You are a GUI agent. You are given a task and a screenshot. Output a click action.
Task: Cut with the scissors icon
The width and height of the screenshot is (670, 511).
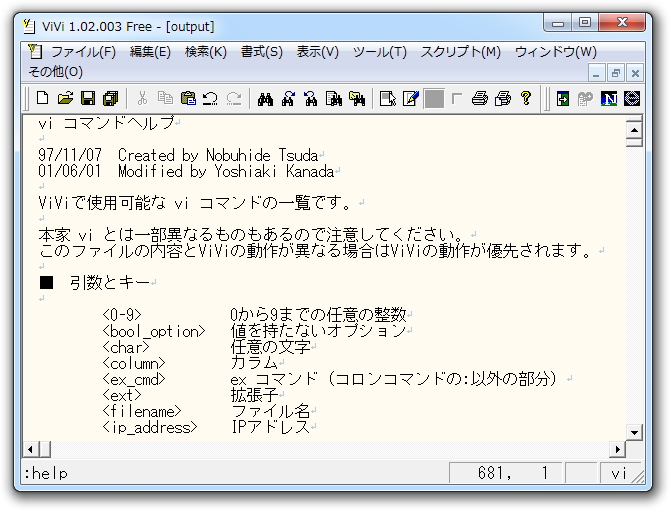click(142, 99)
